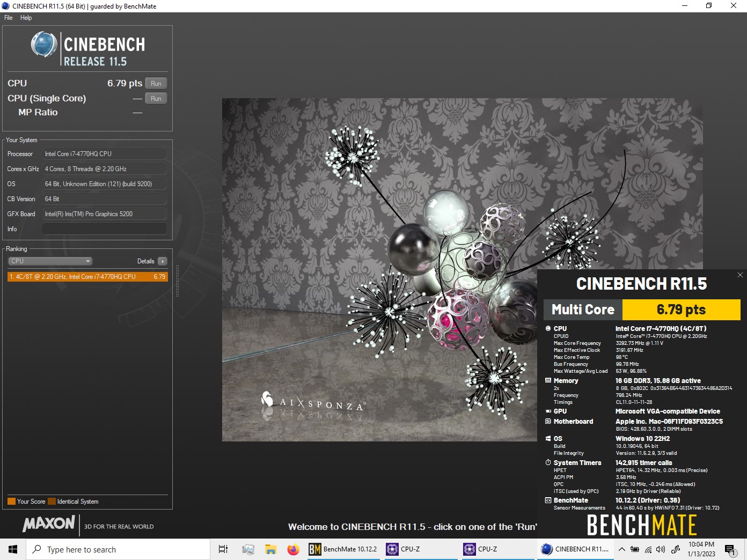The image size is (747, 560).
Task: Click the Motherboard icon in BenchMate panel
Action: tap(548, 421)
